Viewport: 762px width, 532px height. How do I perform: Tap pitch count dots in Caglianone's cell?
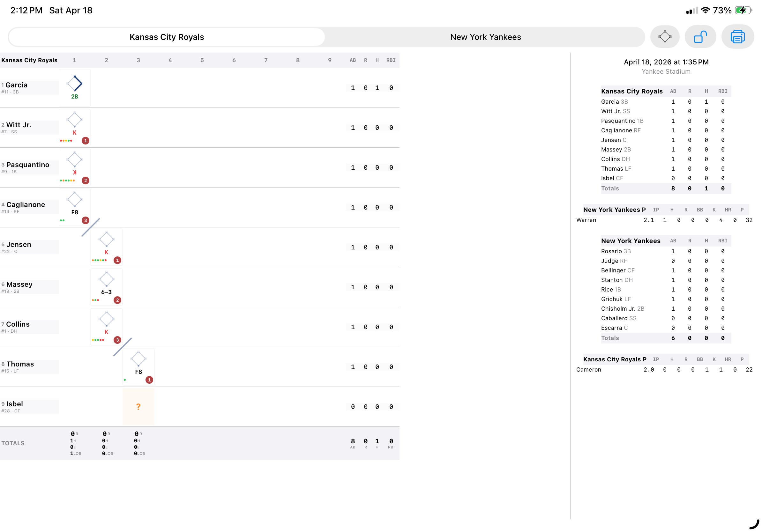[63, 220]
